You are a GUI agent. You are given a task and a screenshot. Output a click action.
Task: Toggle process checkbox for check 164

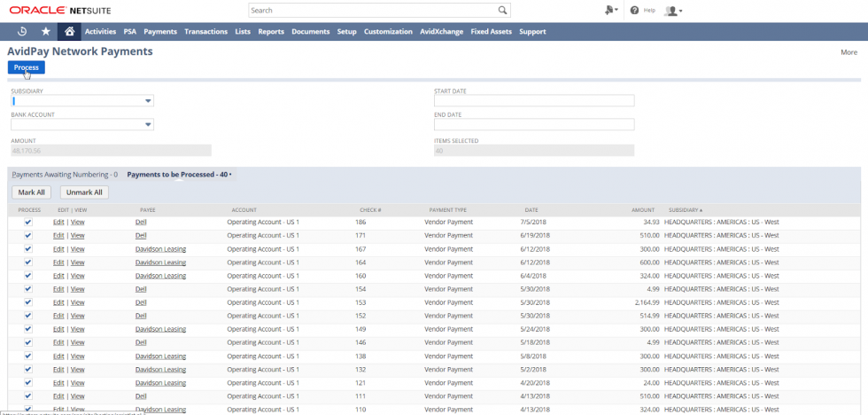[28, 262]
